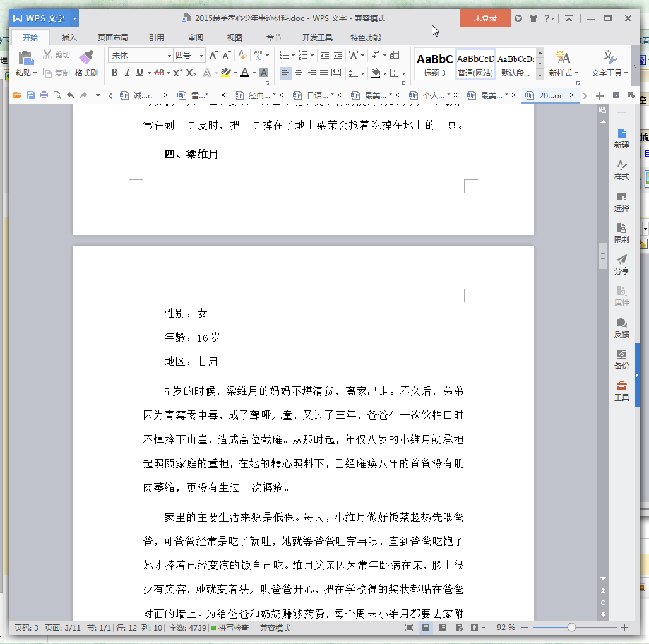Switch to 页面布局 ribbon tab
The height and width of the screenshot is (644, 649).
point(112,38)
